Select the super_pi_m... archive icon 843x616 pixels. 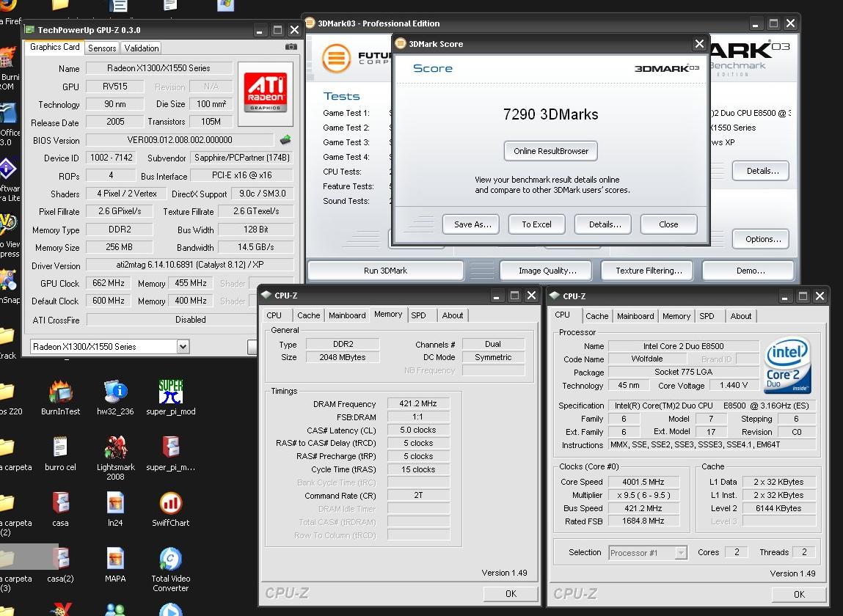click(171, 447)
